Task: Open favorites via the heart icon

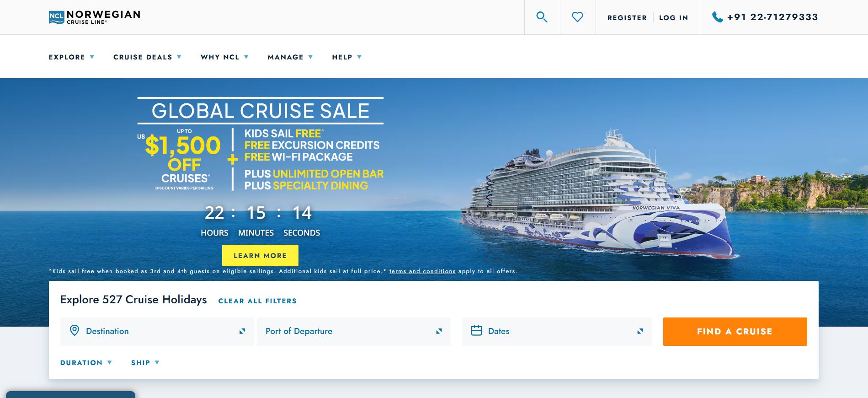Action: tap(578, 17)
